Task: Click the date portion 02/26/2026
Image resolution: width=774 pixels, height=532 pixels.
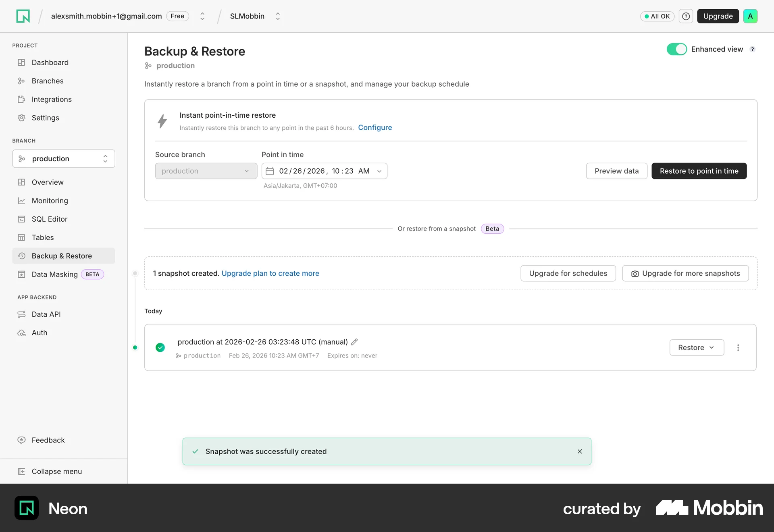Action: (302, 171)
